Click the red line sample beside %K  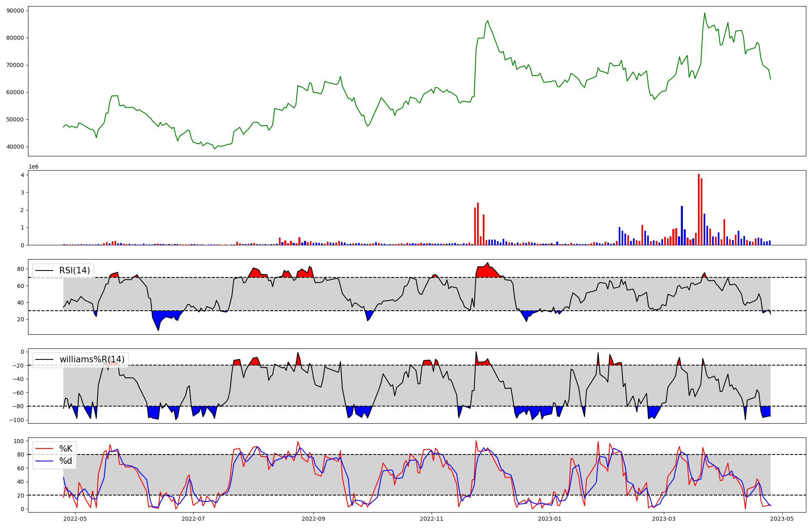click(45, 449)
